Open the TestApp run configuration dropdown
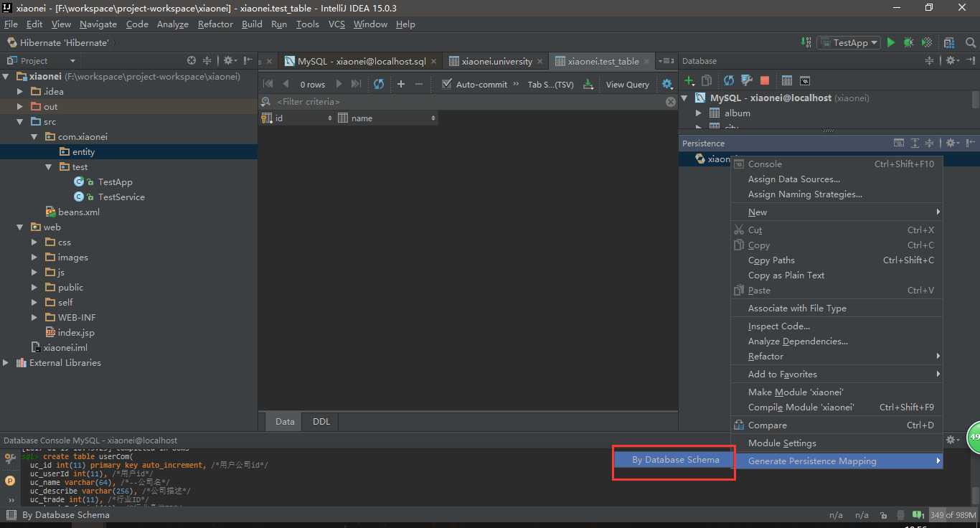The width and height of the screenshot is (980, 528). click(x=849, y=42)
